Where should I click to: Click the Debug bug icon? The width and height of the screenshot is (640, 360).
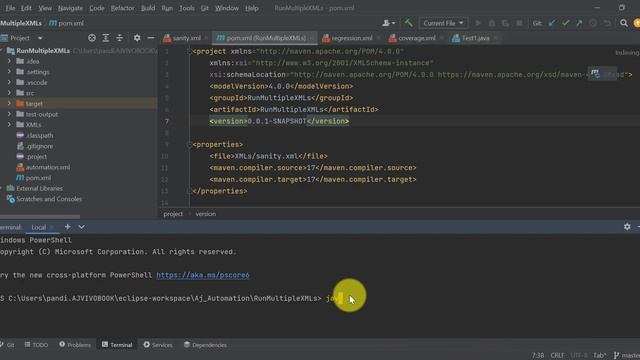[492, 23]
